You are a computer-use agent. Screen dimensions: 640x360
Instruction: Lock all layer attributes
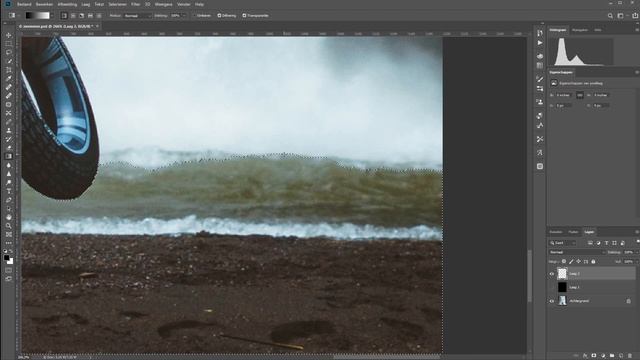point(593,262)
